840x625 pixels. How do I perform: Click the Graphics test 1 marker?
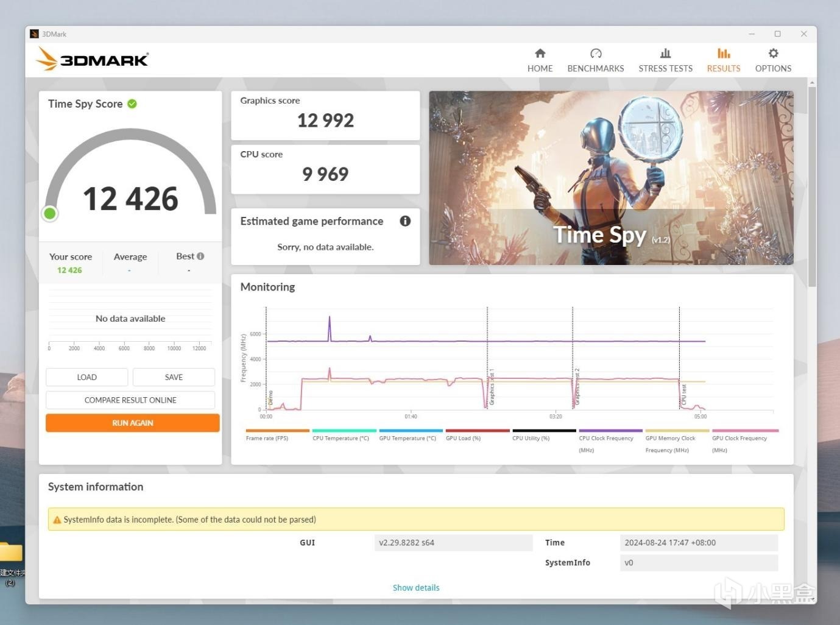pyautogui.click(x=488, y=358)
